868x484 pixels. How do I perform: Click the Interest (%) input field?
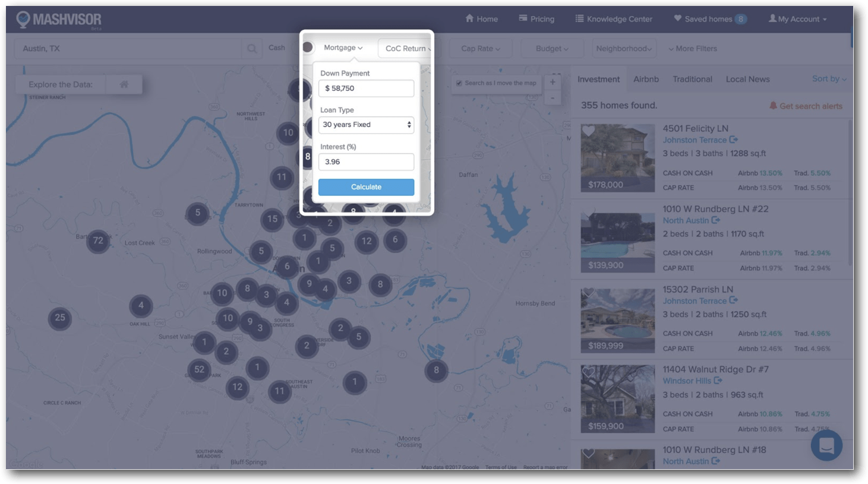[x=366, y=162]
